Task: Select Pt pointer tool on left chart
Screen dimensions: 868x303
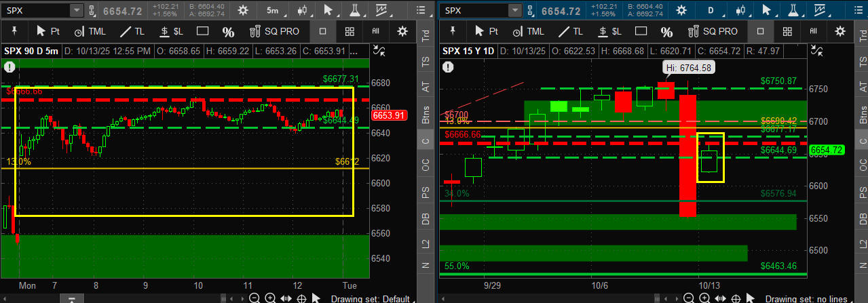Action: point(49,31)
